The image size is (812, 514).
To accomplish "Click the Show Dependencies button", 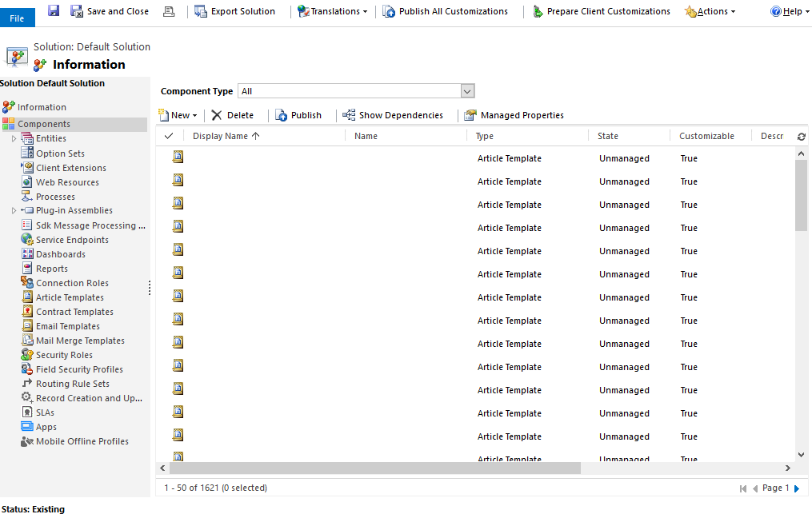I will (x=393, y=115).
